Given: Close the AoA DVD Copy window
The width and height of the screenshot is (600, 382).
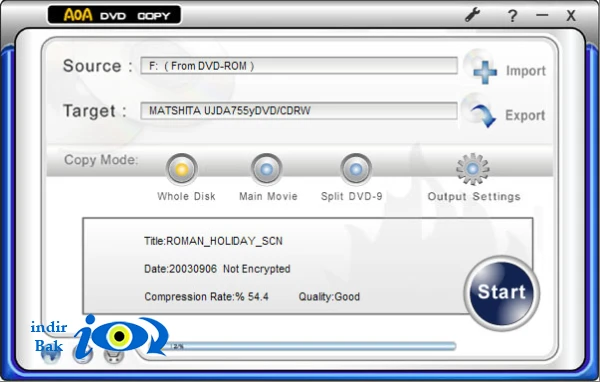Looking at the screenshot, I should pyautogui.click(x=571, y=16).
